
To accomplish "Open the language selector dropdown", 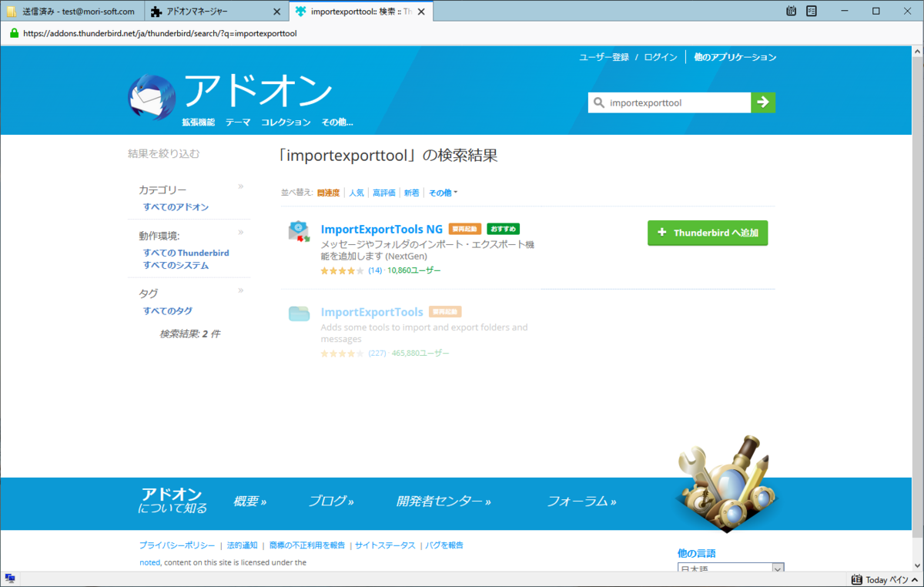I will [x=730, y=569].
